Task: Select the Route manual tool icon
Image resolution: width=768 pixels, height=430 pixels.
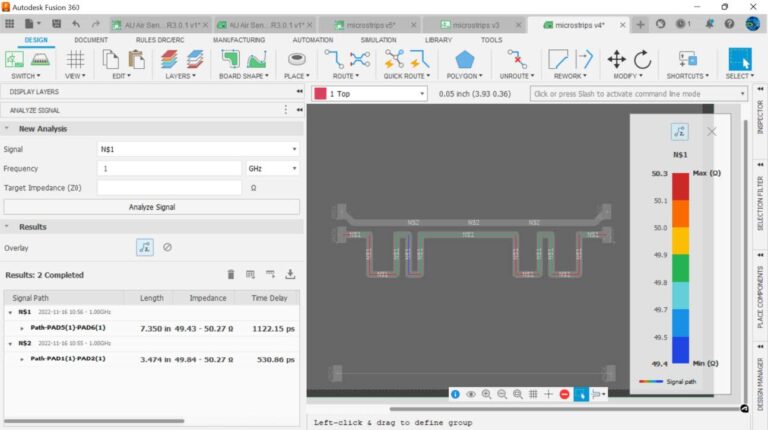Action: pyautogui.click(x=334, y=59)
